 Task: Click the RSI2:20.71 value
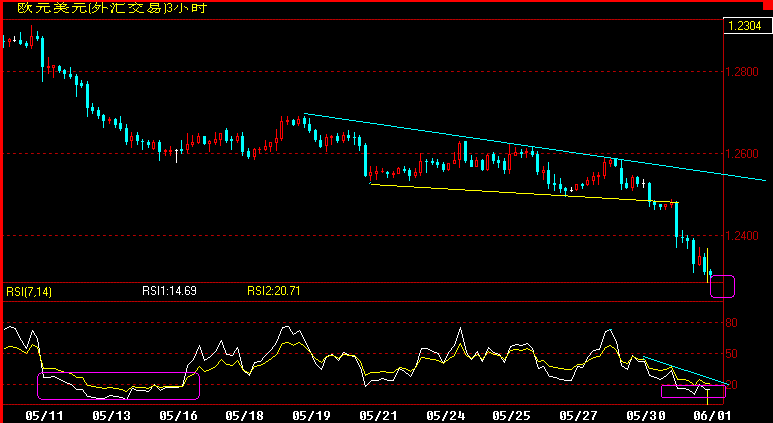(x=274, y=291)
